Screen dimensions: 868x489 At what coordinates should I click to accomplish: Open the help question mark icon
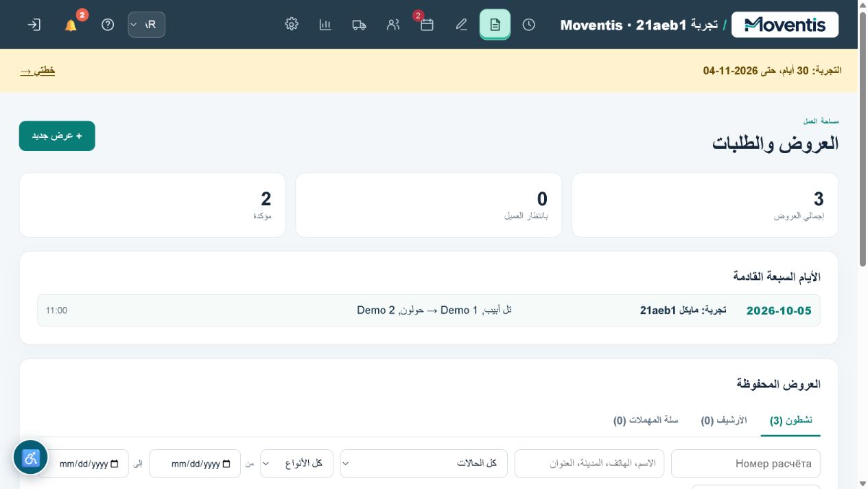click(x=108, y=25)
